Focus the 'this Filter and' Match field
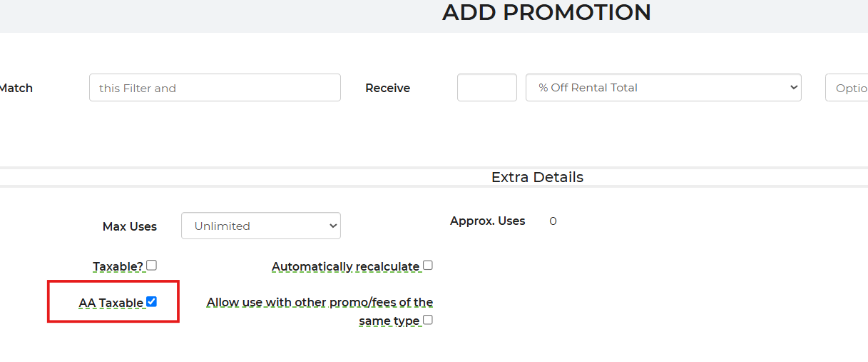This screenshot has width=868, height=362. point(215,87)
